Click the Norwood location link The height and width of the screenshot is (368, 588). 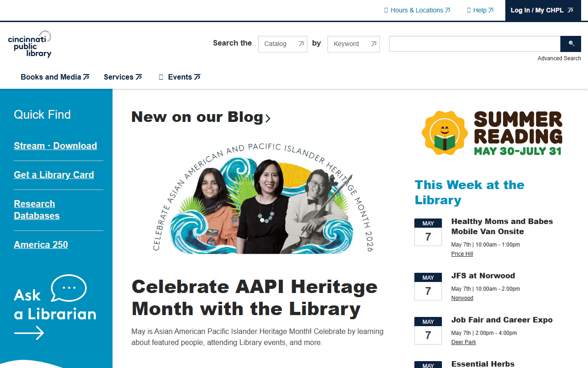click(x=462, y=298)
